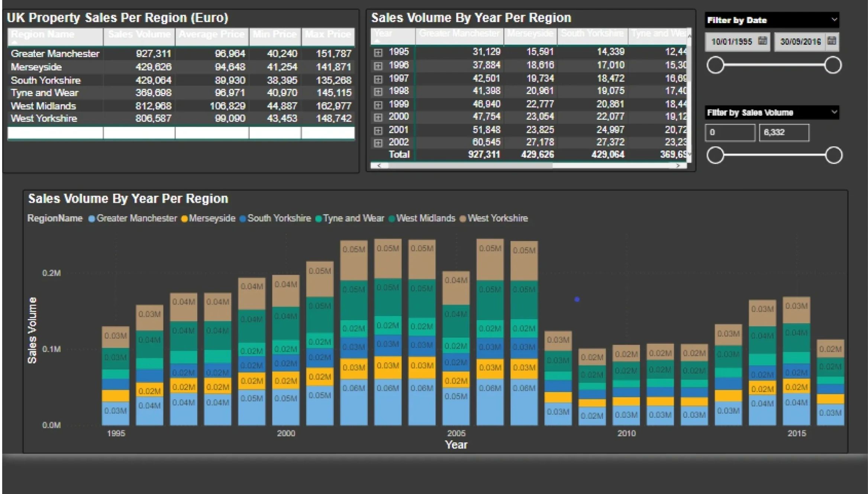Expand the 1998 row in the matrix
868x494 pixels.
click(378, 92)
